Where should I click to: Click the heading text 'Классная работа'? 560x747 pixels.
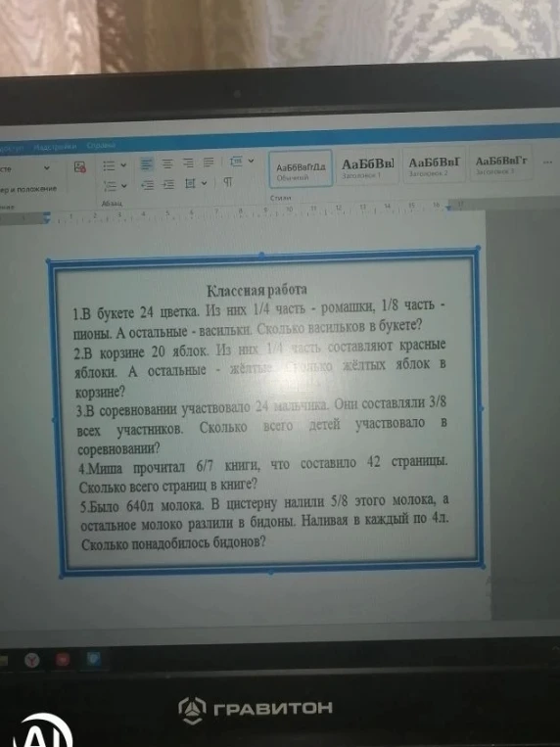coord(257,290)
